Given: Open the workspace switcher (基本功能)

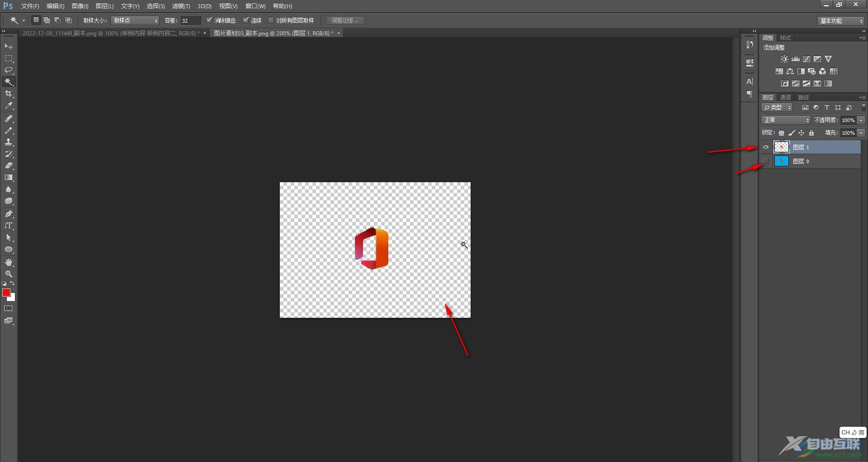Looking at the screenshot, I should pos(841,21).
